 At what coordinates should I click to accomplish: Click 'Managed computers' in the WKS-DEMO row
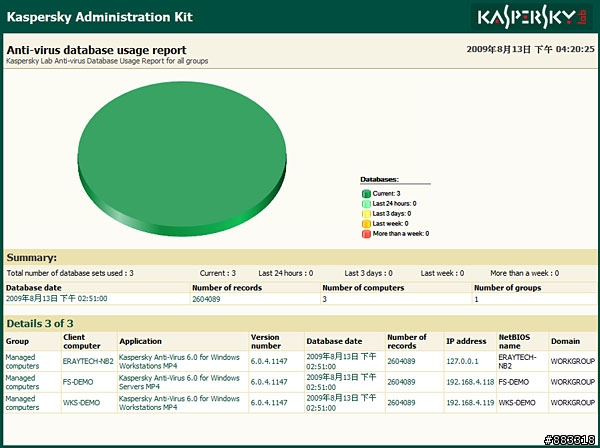coord(22,403)
